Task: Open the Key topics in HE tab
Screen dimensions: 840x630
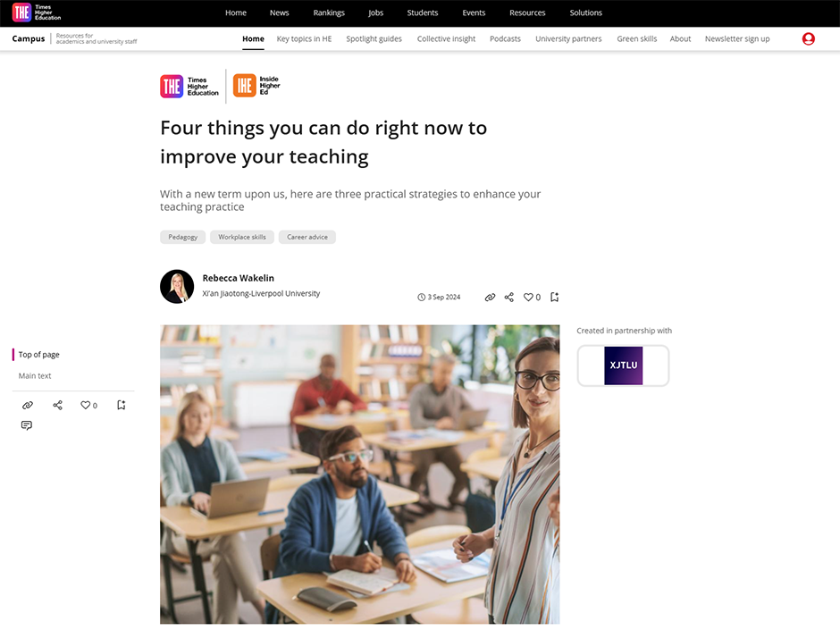Action: click(x=305, y=39)
